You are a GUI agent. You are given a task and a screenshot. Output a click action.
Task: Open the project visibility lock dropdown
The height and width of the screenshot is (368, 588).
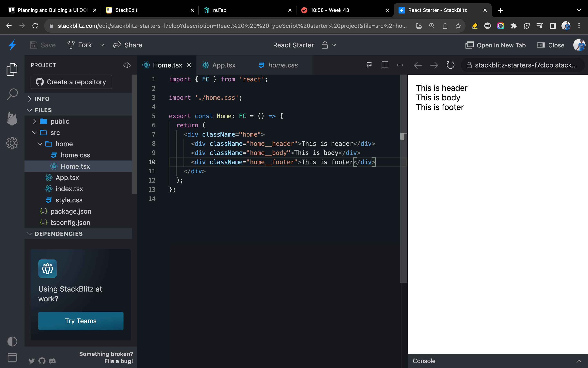point(329,45)
